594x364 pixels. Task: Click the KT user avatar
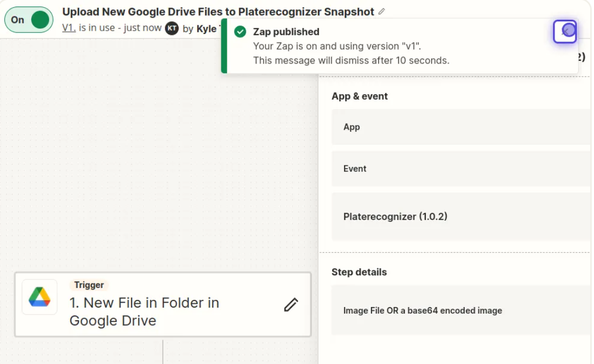(172, 28)
